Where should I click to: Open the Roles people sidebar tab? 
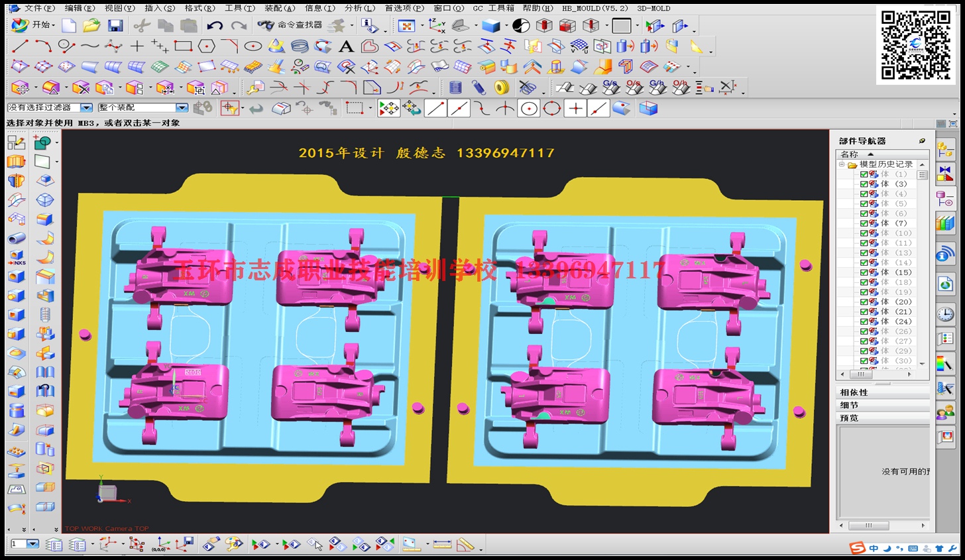[945, 413]
